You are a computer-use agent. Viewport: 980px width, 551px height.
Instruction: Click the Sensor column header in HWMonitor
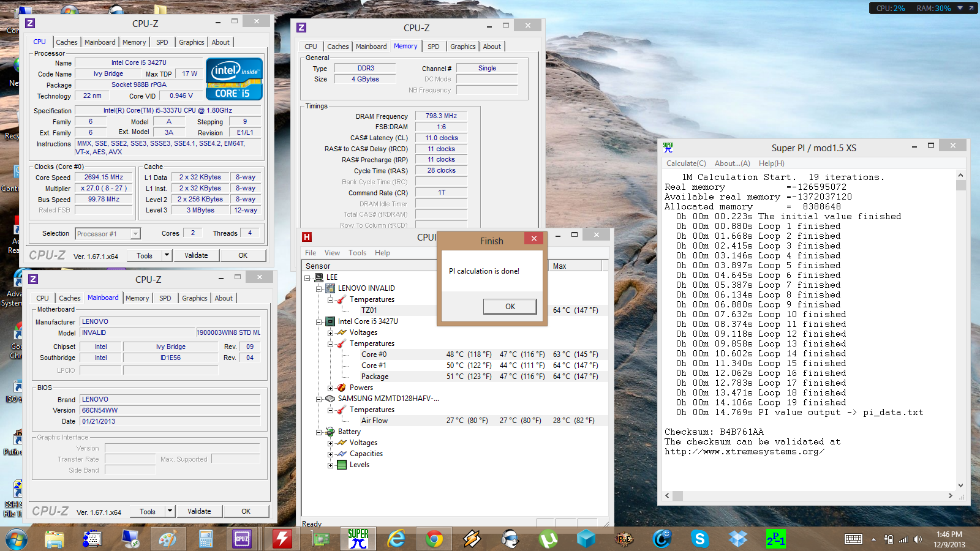click(x=369, y=266)
